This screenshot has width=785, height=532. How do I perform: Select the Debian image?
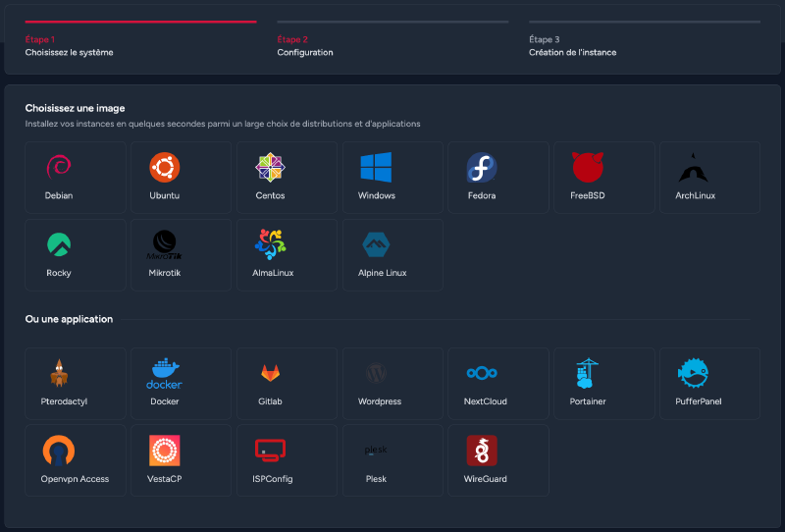pos(76,178)
